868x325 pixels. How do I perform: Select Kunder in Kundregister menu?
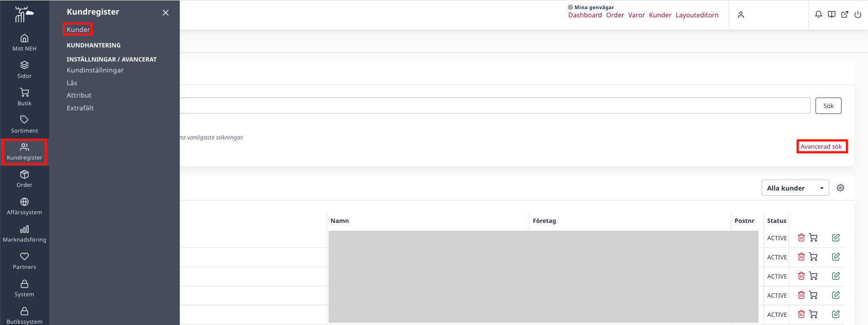click(x=78, y=30)
